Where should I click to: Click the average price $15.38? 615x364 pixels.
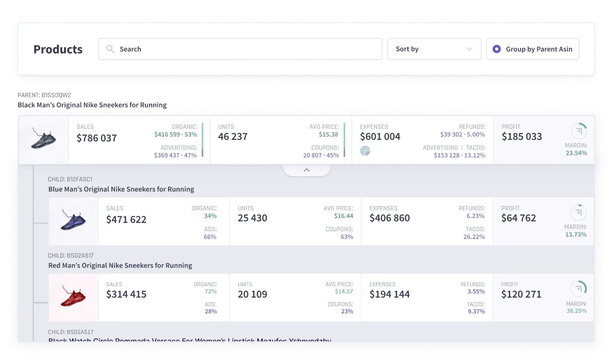click(329, 135)
